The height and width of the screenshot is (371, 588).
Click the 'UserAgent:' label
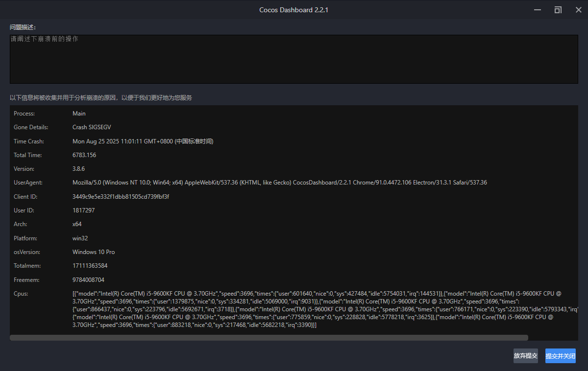[x=28, y=183]
